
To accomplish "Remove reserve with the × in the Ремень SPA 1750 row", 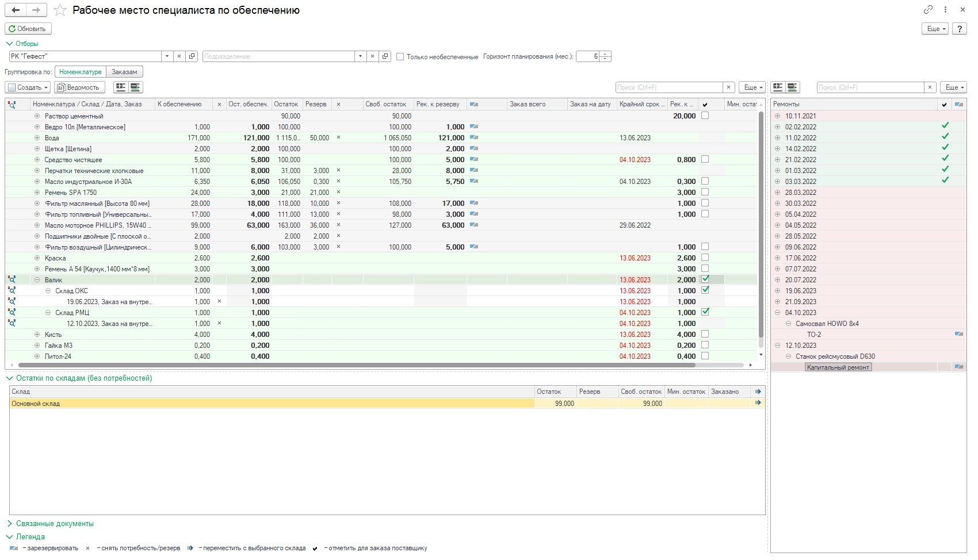I will 338,192.
